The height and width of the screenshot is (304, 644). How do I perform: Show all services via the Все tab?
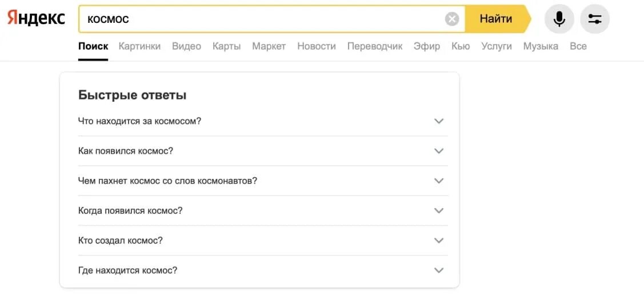point(578,46)
